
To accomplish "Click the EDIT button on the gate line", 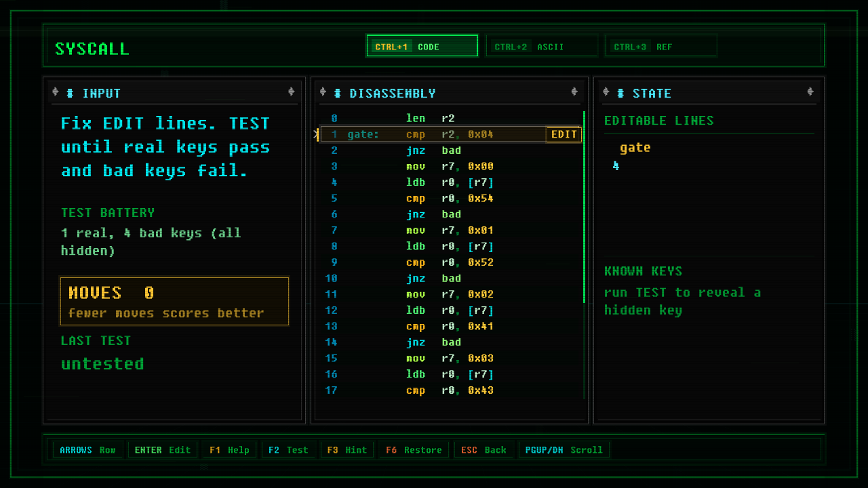I will tap(564, 134).
